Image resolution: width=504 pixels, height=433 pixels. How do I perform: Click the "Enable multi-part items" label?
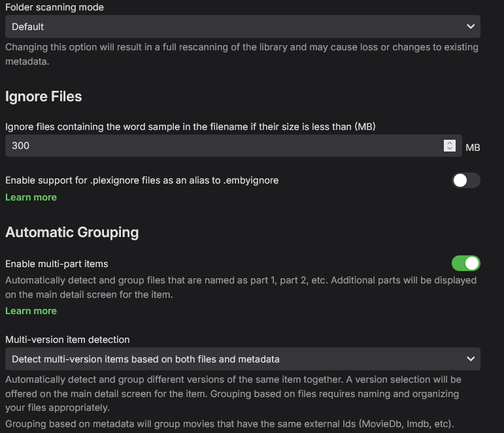coord(57,264)
